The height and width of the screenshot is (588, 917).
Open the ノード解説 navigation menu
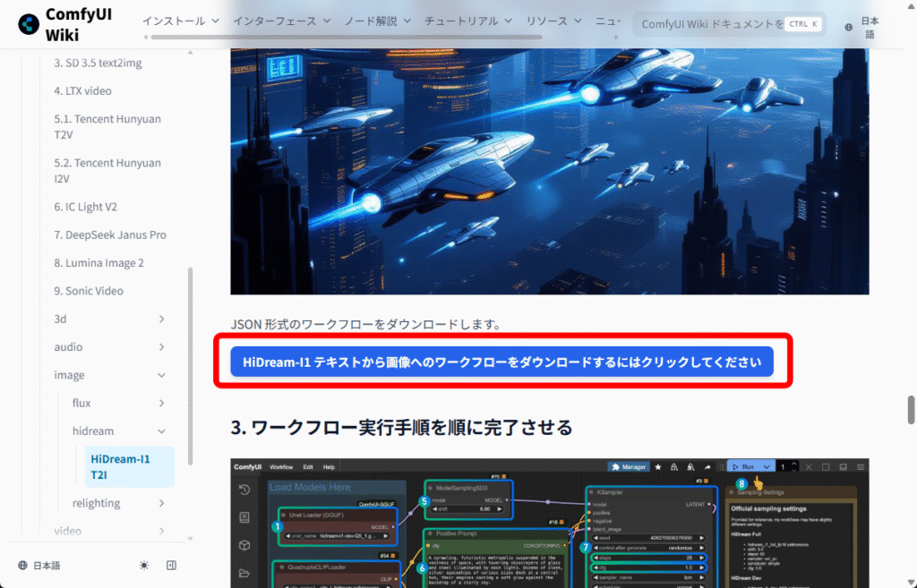point(377,21)
